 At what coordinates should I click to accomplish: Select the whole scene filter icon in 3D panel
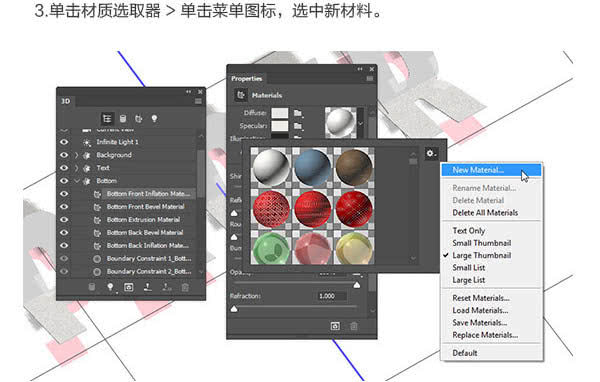[x=107, y=119]
